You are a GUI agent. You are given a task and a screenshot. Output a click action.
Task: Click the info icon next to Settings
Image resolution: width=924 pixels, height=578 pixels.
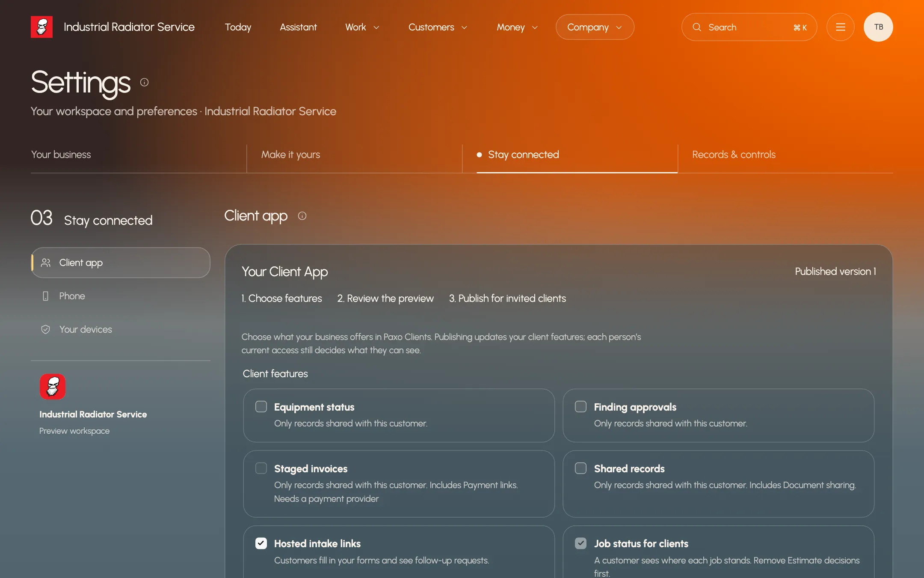tap(144, 82)
